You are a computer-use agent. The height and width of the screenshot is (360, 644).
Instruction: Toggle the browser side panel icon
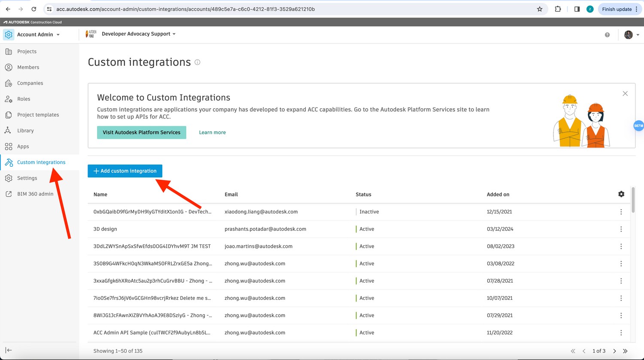pyautogui.click(x=577, y=9)
